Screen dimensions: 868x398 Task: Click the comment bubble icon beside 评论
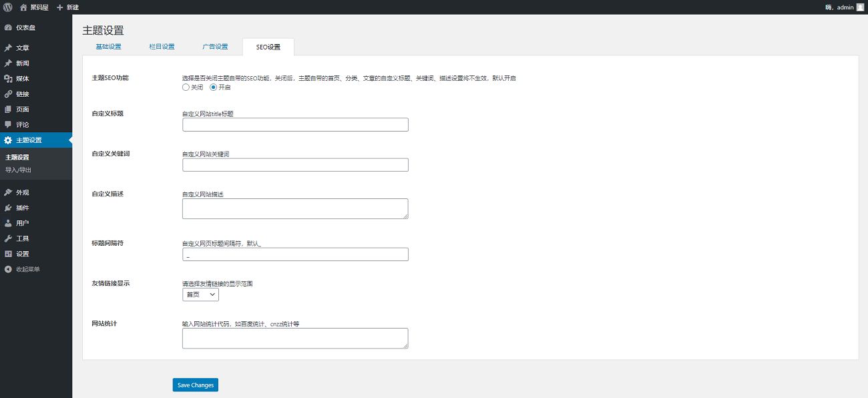click(8, 125)
